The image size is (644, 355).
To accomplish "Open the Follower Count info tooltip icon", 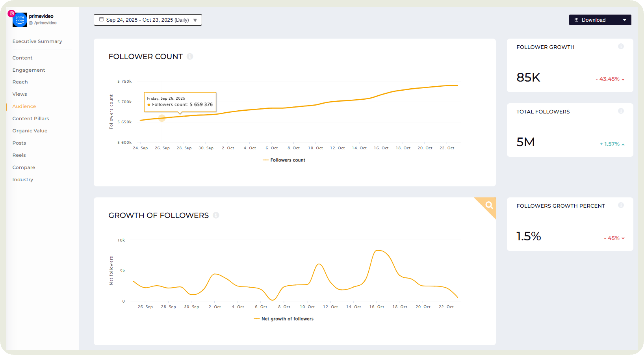I will point(190,56).
